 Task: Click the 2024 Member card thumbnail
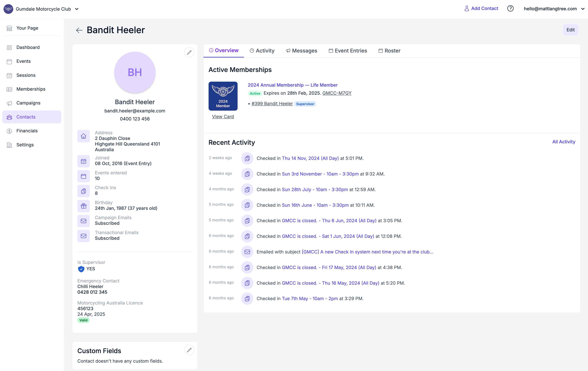pyautogui.click(x=223, y=96)
